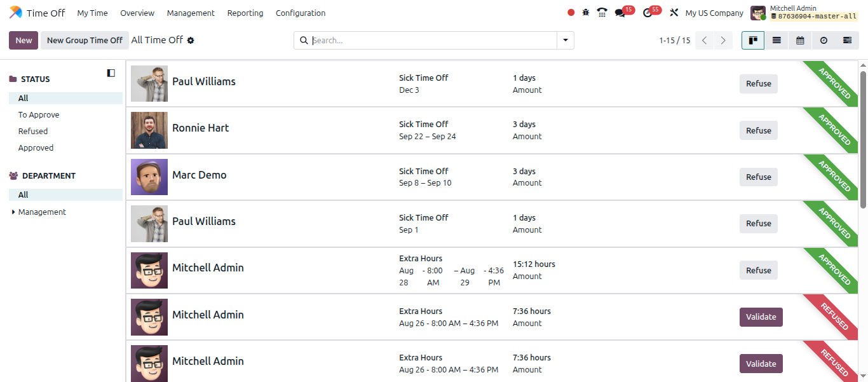
Task: Open the Overview menu
Action: [x=137, y=13]
